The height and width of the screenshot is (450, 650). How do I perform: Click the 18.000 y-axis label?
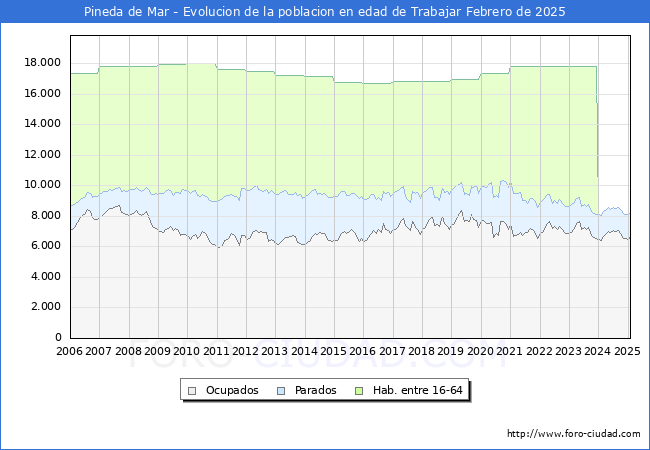point(42,63)
